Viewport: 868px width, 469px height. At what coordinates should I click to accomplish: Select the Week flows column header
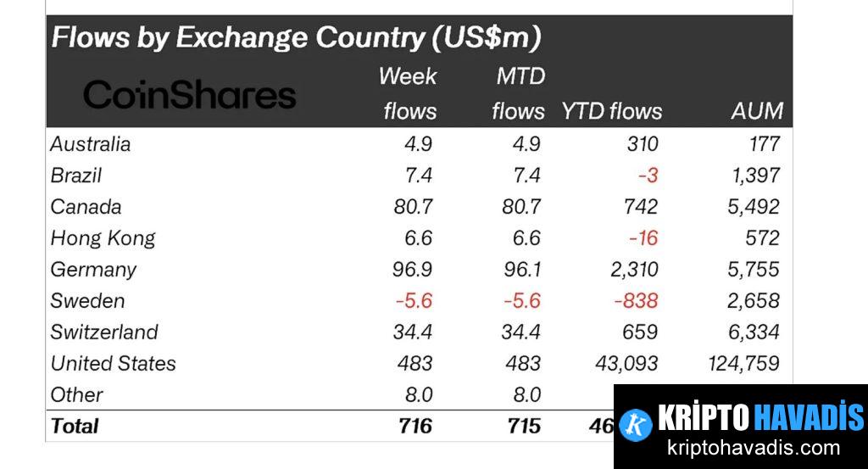(409, 93)
